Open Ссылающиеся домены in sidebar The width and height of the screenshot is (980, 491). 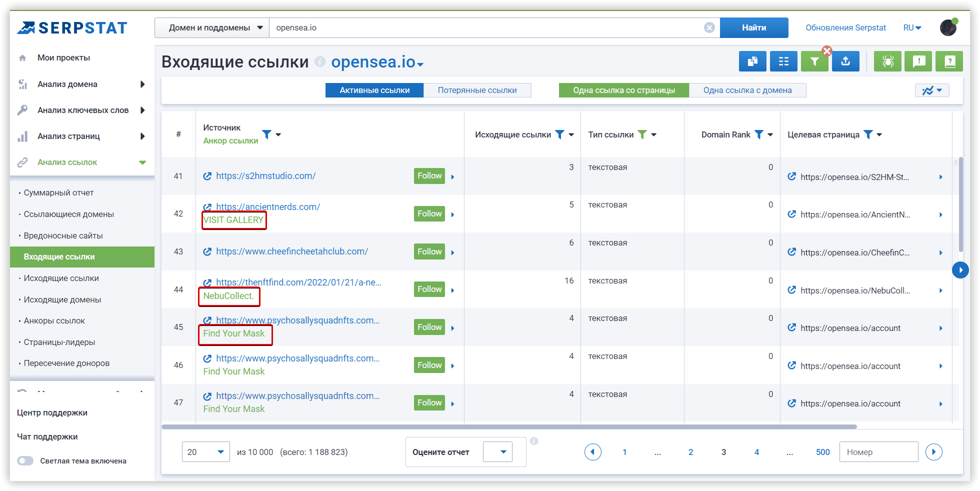point(68,214)
